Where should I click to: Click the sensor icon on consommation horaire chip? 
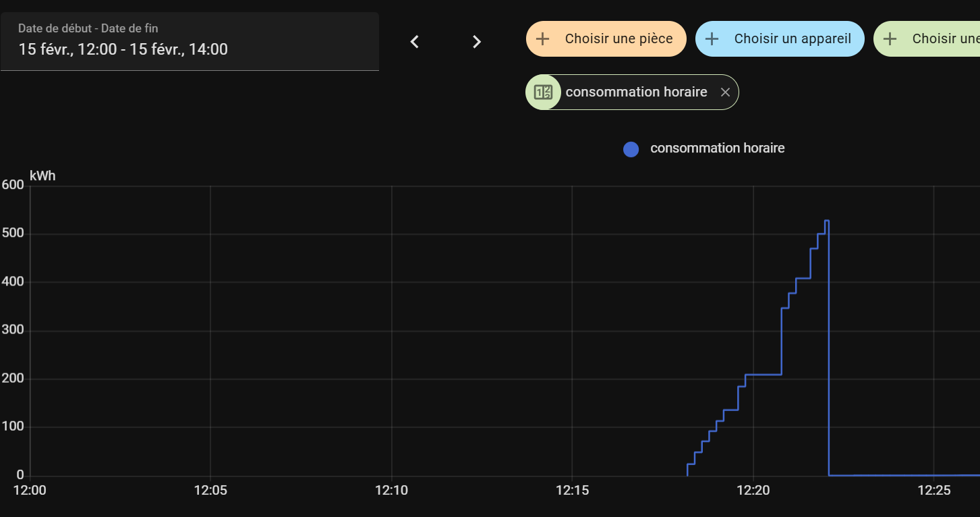click(x=543, y=92)
